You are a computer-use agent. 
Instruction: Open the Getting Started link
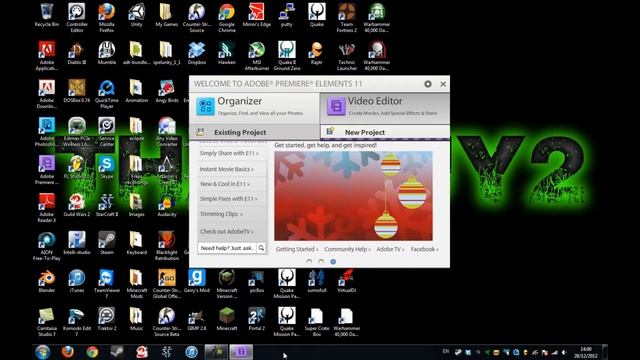(297, 249)
